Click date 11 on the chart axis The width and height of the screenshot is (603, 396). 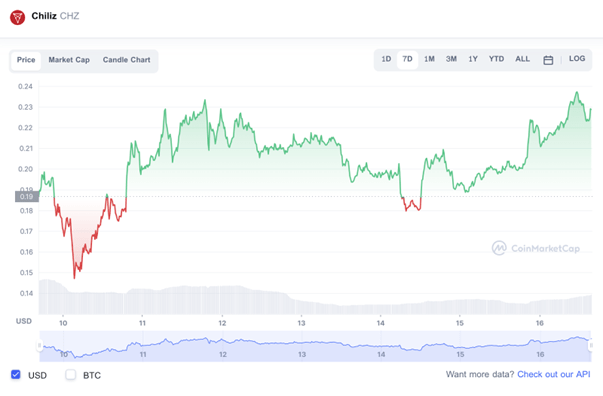142,323
